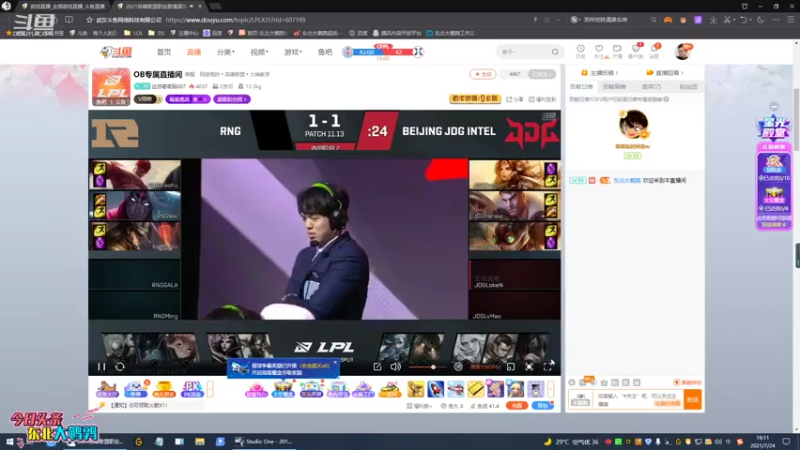The width and height of the screenshot is (800, 450).
Task: Open the blue 背包 backpack button
Action: [x=542, y=406]
